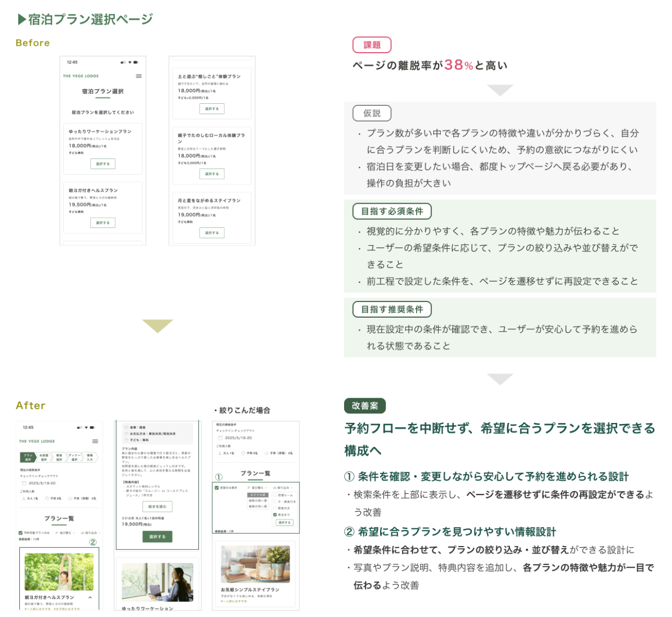The image size is (672, 617).
Task: Click 選択する on ゆったりワーケーションプラン Before card
Action: point(103,164)
